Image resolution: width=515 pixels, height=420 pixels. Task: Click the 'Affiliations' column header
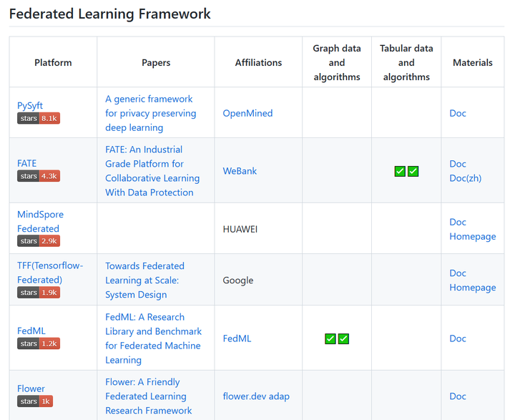pyautogui.click(x=258, y=63)
